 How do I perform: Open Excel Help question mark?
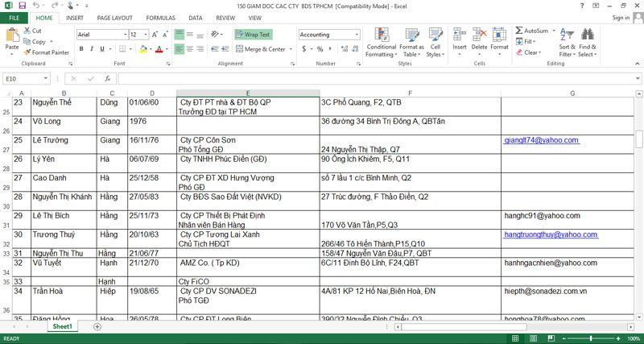tap(582, 6)
